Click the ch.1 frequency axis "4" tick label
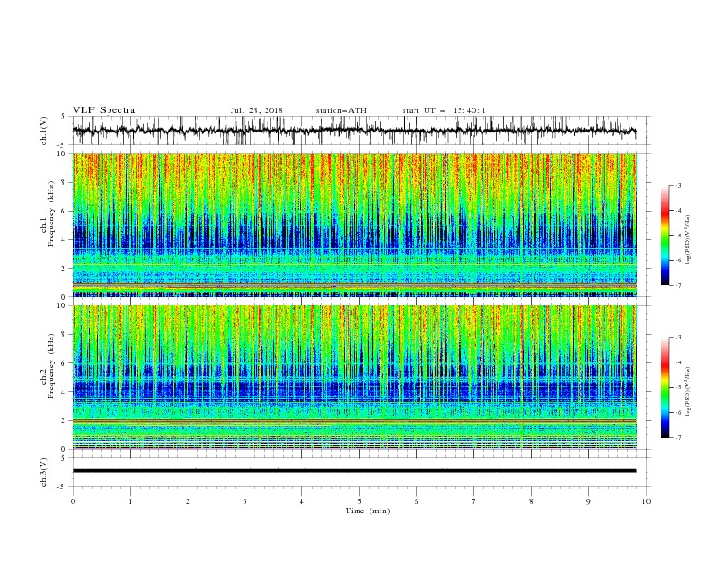The height and width of the screenshot is (563, 728). click(63, 240)
